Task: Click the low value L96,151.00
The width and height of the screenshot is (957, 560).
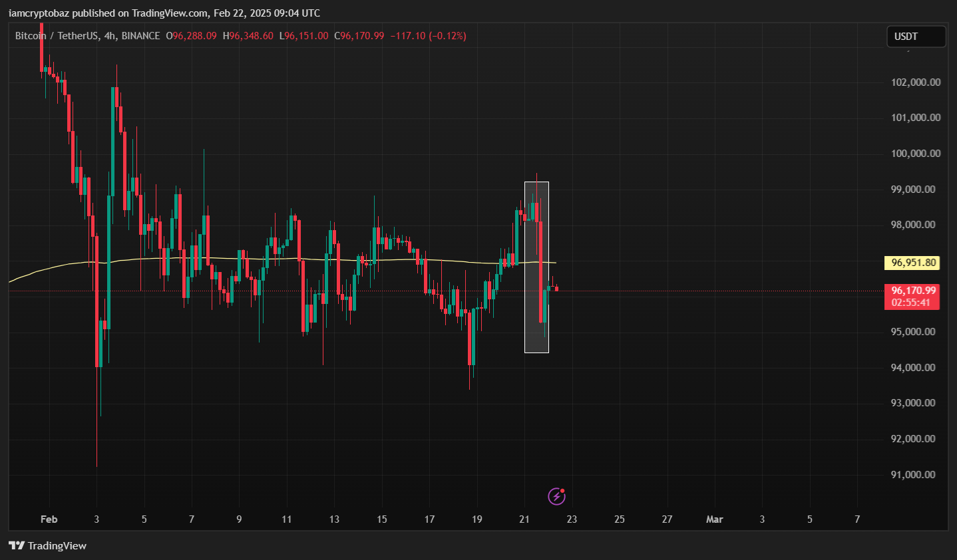Action: click(303, 36)
